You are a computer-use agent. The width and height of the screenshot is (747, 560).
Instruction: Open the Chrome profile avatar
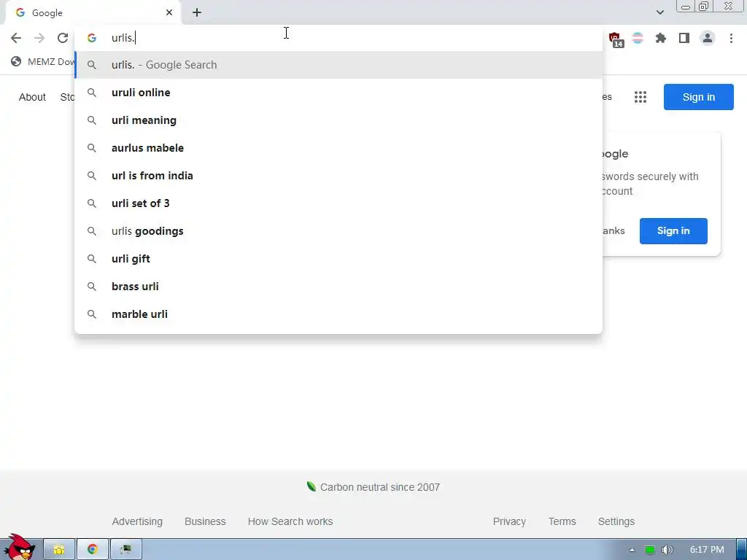(x=708, y=38)
